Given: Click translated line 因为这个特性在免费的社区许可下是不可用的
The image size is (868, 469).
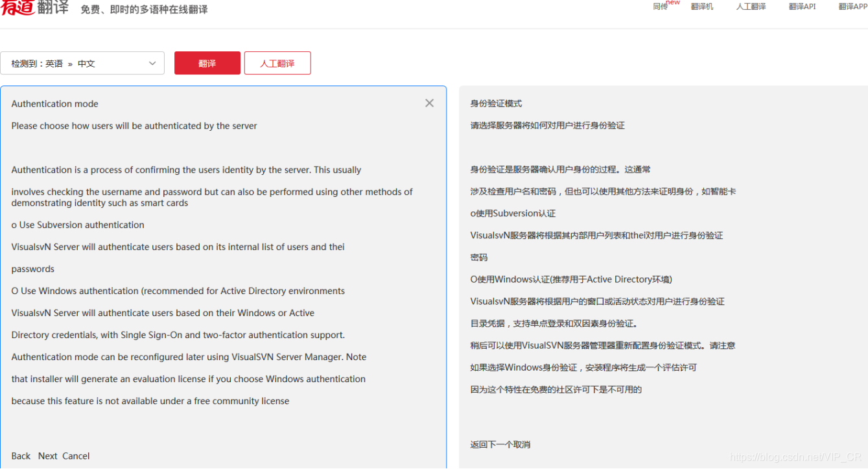Looking at the screenshot, I should click(x=556, y=389).
